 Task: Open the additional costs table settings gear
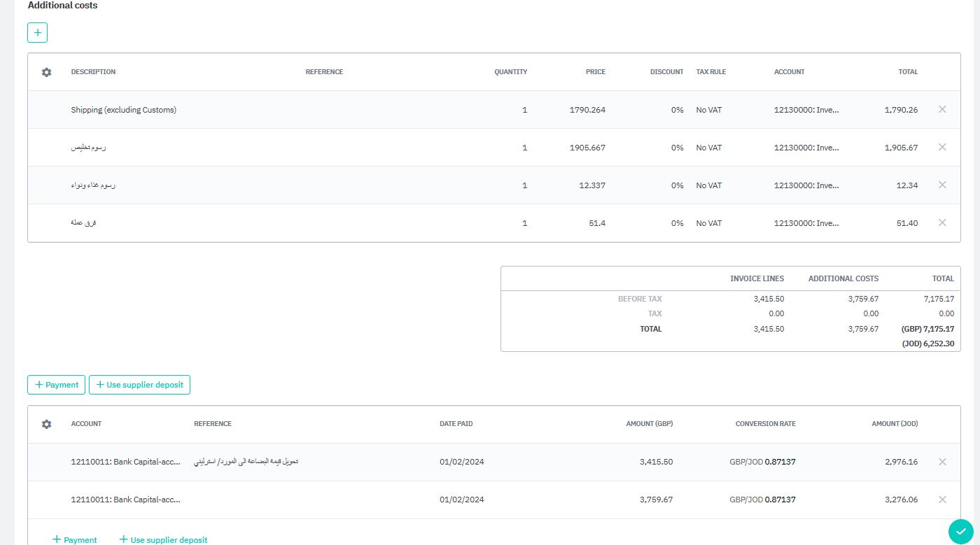pos(47,72)
